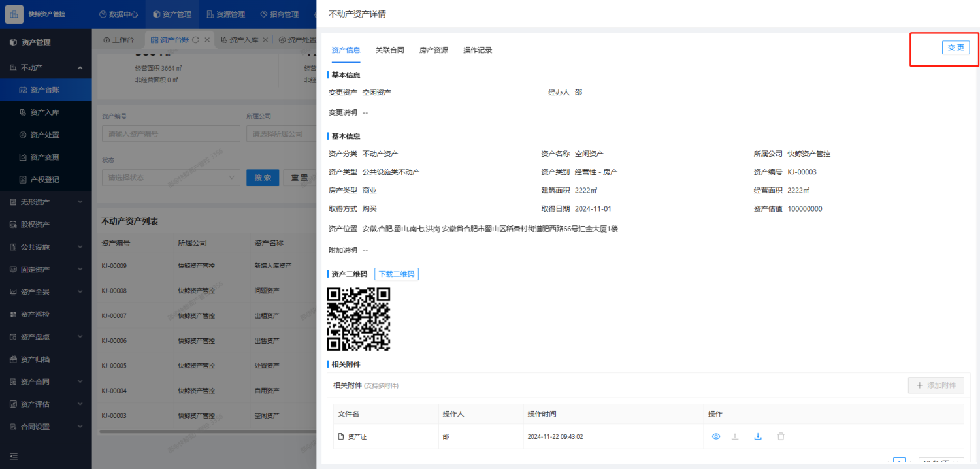This screenshot has height=469, width=980.
Task: Open 资产管理 in the top navigation
Action: (172, 14)
